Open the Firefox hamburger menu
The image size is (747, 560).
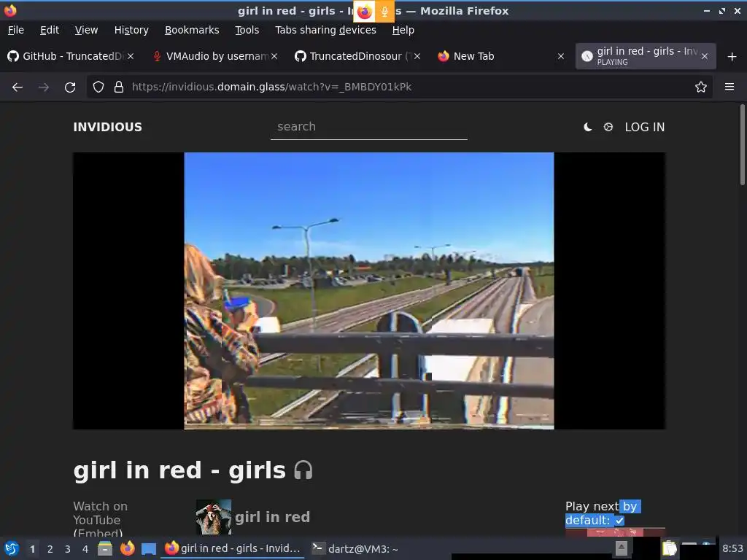tap(729, 87)
